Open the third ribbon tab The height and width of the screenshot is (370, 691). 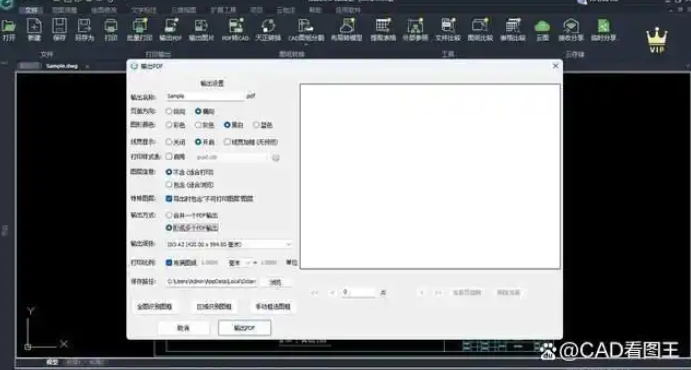point(104,10)
